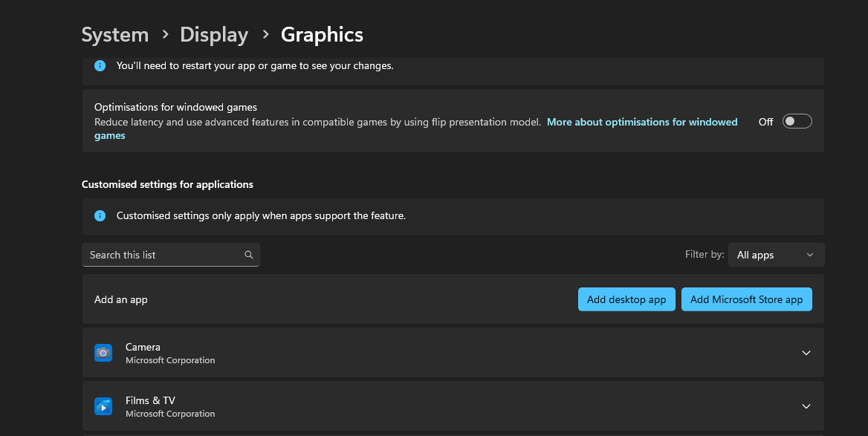The image size is (868, 436).
Task: Click the info icon beside the restart notice
Action: point(100,65)
